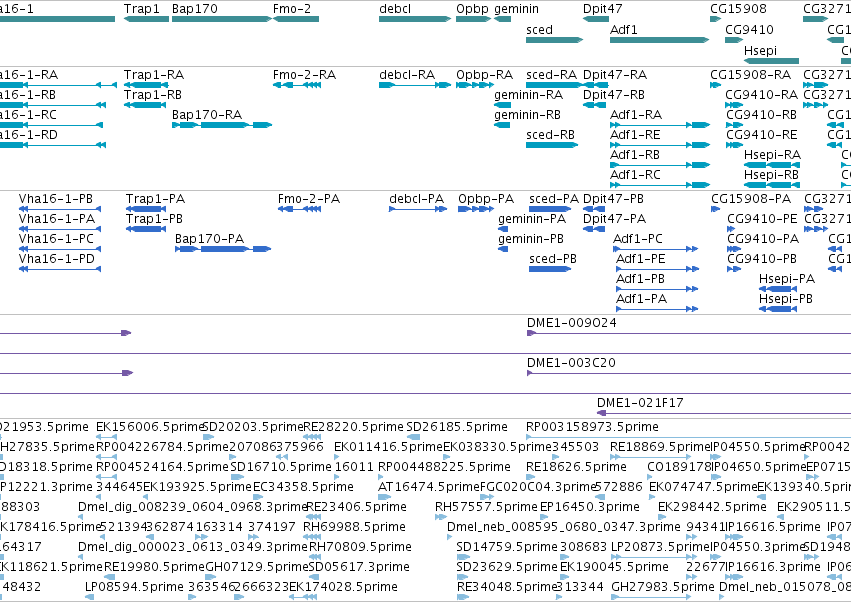Image resolution: width=851 pixels, height=602 pixels.
Task: Select the Hsepi gene bar
Action: (771, 61)
